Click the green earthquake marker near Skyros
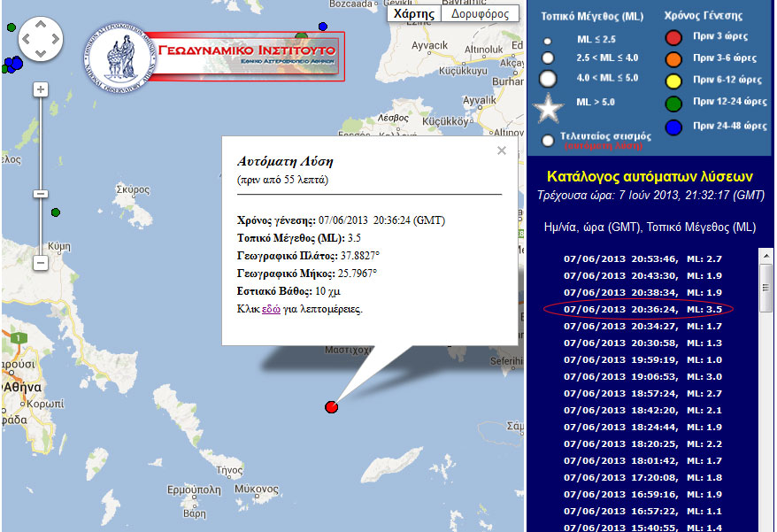777x532 pixels. click(x=56, y=212)
